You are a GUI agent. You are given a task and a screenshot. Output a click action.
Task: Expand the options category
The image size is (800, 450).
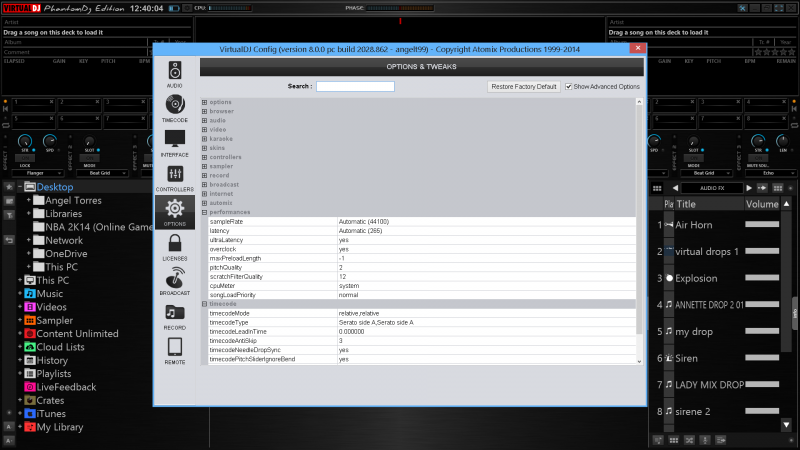(205, 102)
